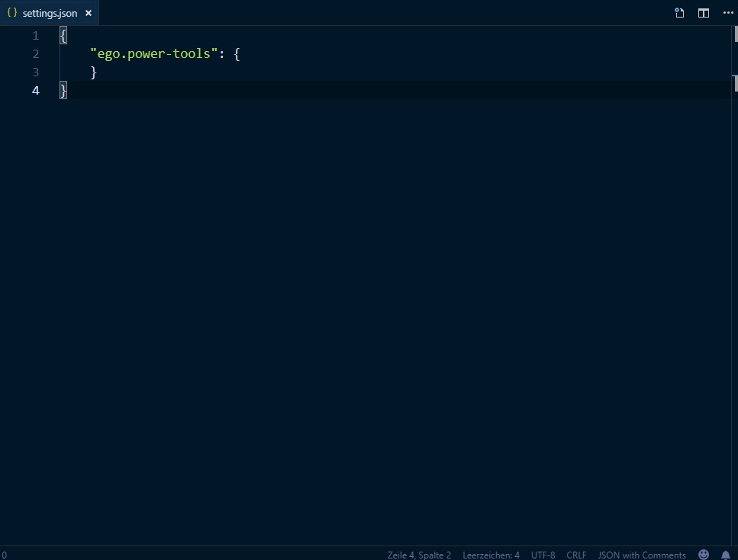This screenshot has height=560, width=738.
Task: Click opening brace on line 1
Action: coord(63,35)
